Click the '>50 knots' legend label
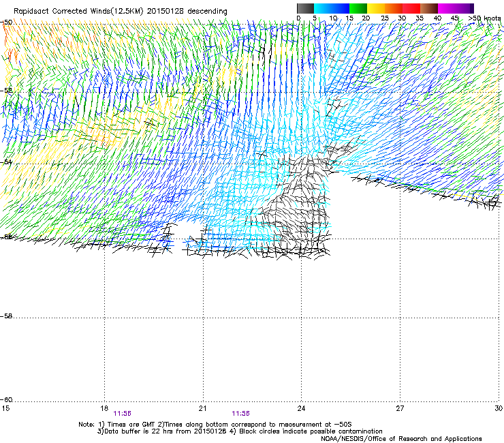This screenshot has width=504, height=443. 484,18
